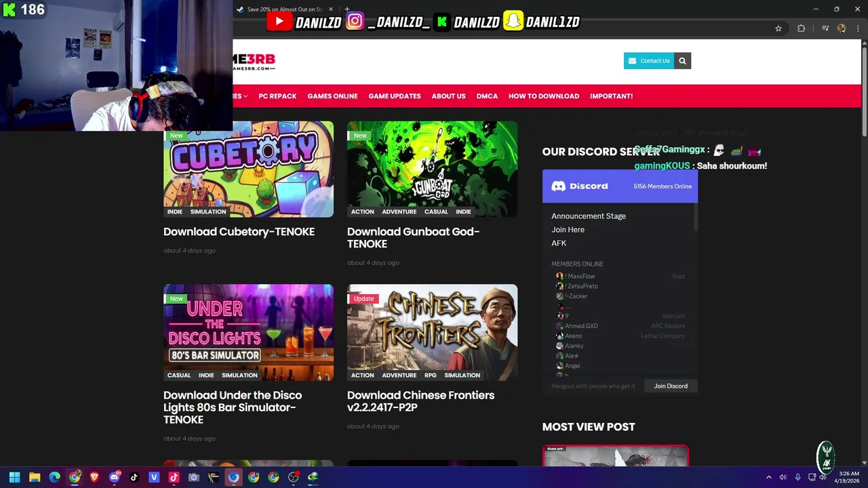Switch to the highlighted Chromium taskbar icon
This screenshot has width=868, height=488.
(x=233, y=477)
